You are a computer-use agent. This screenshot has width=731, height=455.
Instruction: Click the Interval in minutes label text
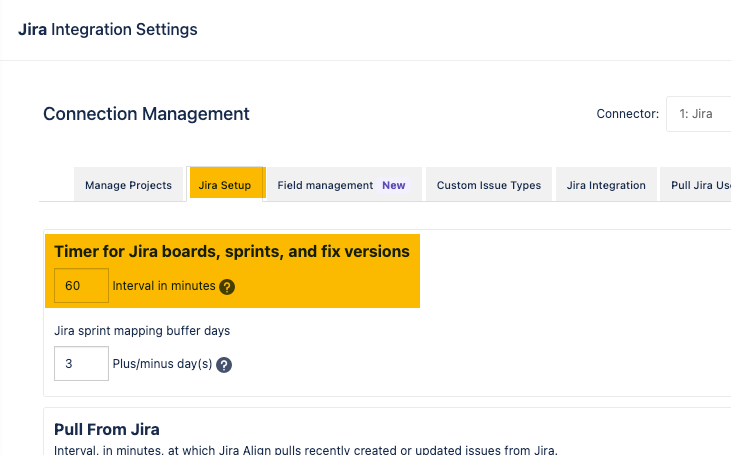(164, 286)
